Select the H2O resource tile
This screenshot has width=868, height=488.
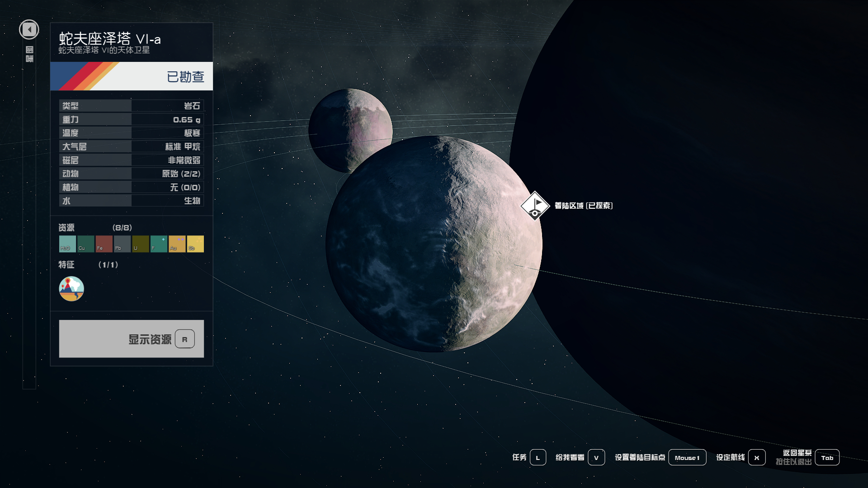coord(67,244)
